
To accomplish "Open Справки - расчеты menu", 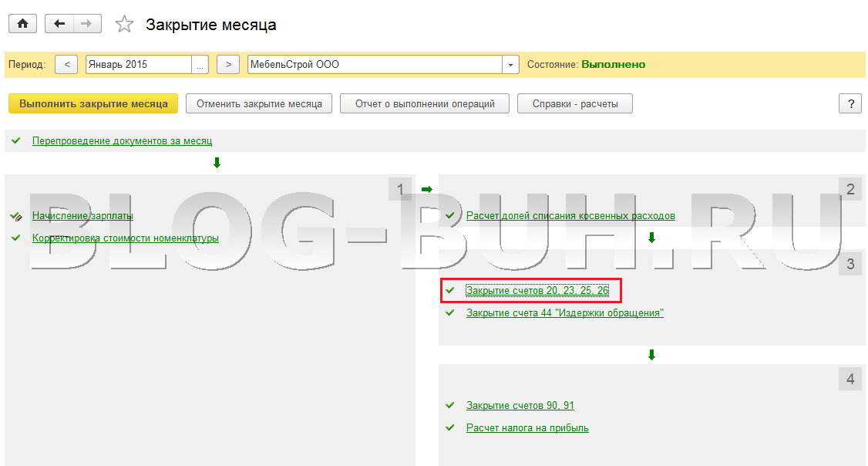I will [x=574, y=103].
